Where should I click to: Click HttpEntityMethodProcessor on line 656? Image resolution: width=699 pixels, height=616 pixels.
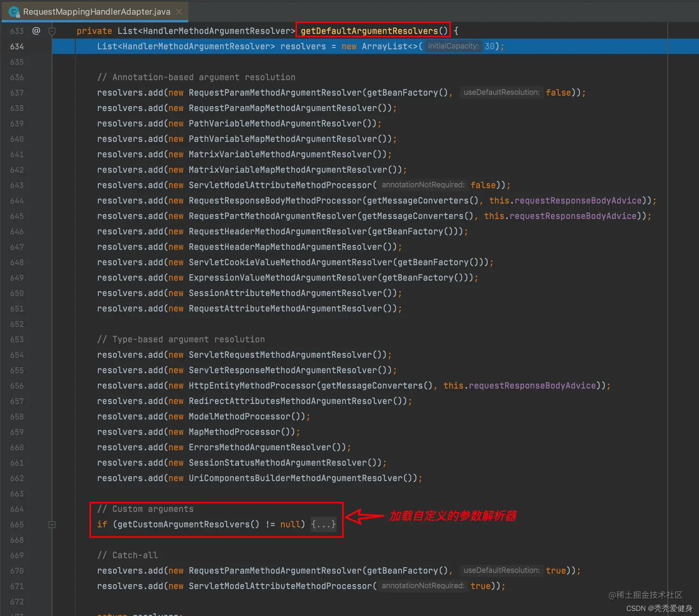252,386
